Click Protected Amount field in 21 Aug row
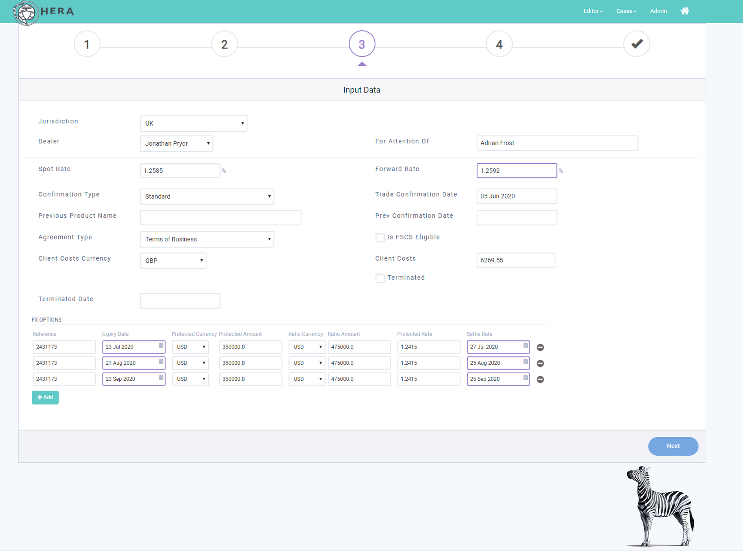This screenshot has height=560, width=743. click(251, 363)
